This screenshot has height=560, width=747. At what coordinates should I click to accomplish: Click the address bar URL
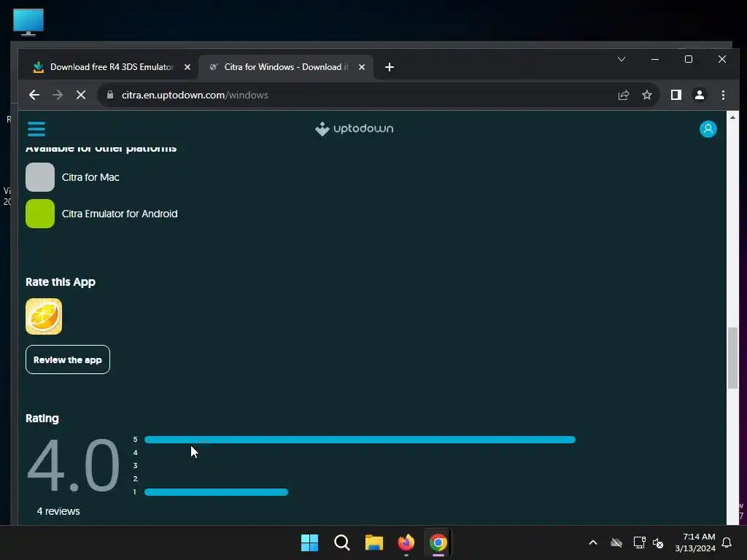coord(195,96)
